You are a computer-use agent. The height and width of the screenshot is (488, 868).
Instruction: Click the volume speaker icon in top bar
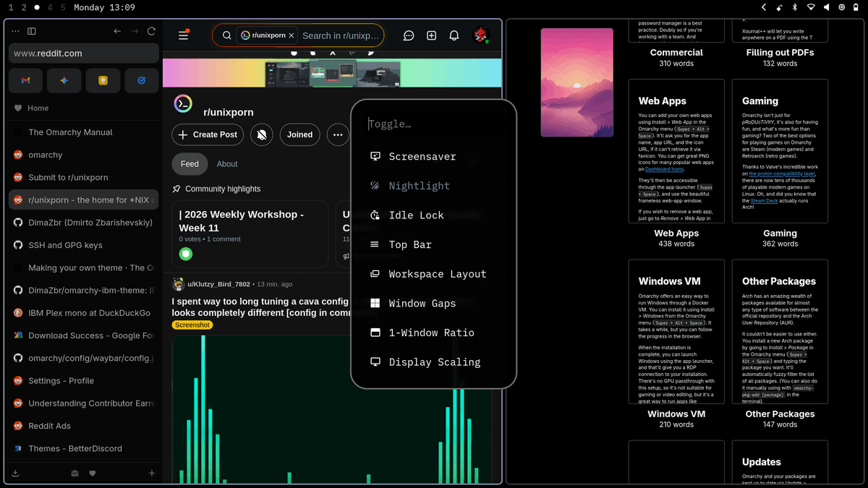(827, 7)
